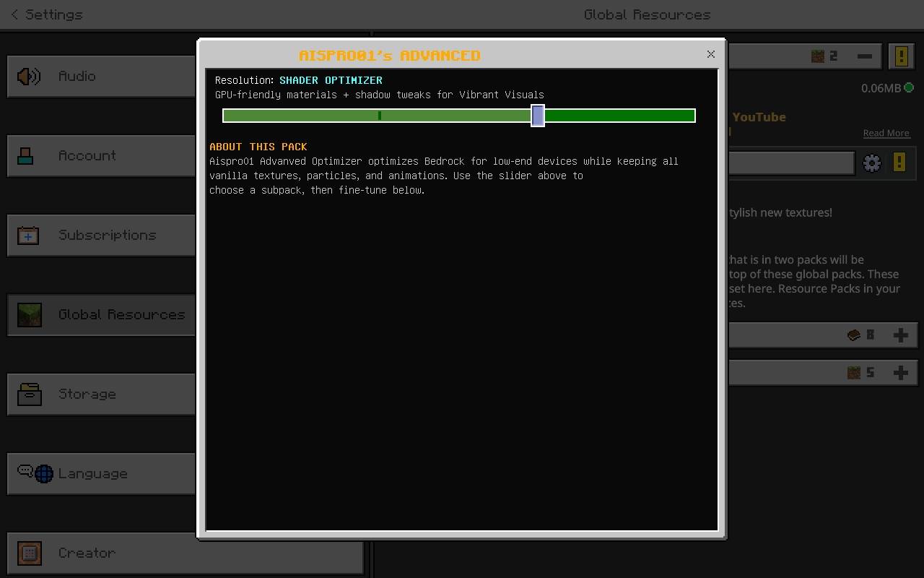The width and height of the screenshot is (924, 578).
Task: Expand the pack section with 8 items
Action: click(900, 335)
